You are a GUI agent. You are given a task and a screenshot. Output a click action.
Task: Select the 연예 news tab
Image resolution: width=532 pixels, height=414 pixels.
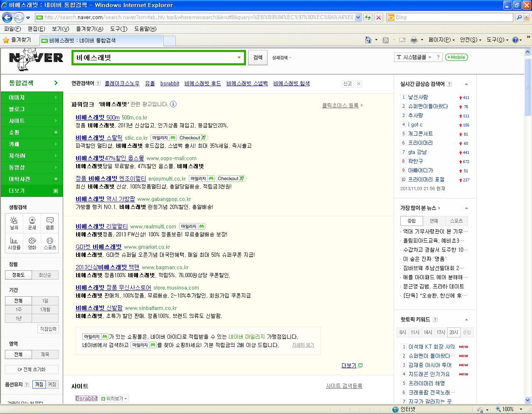tap(433, 221)
